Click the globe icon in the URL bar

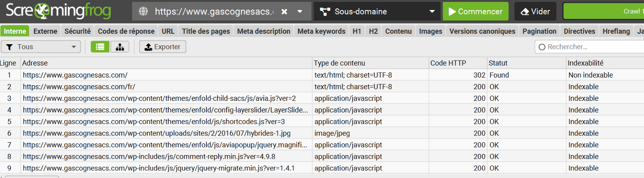coord(143,12)
